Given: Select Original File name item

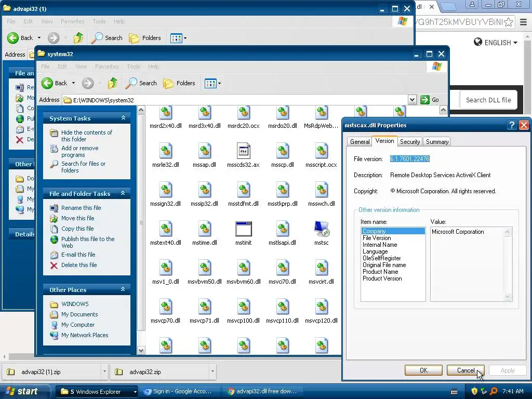Looking at the screenshot, I should click(384, 265).
